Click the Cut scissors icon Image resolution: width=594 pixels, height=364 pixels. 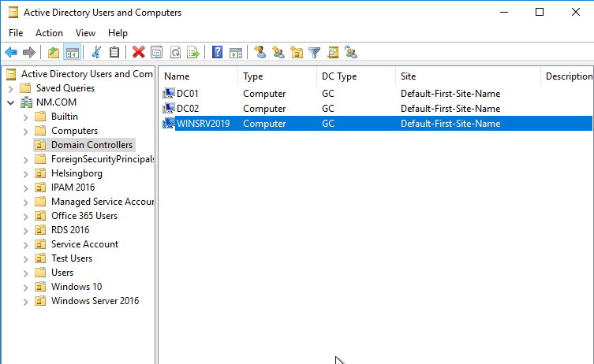(96, 52)
